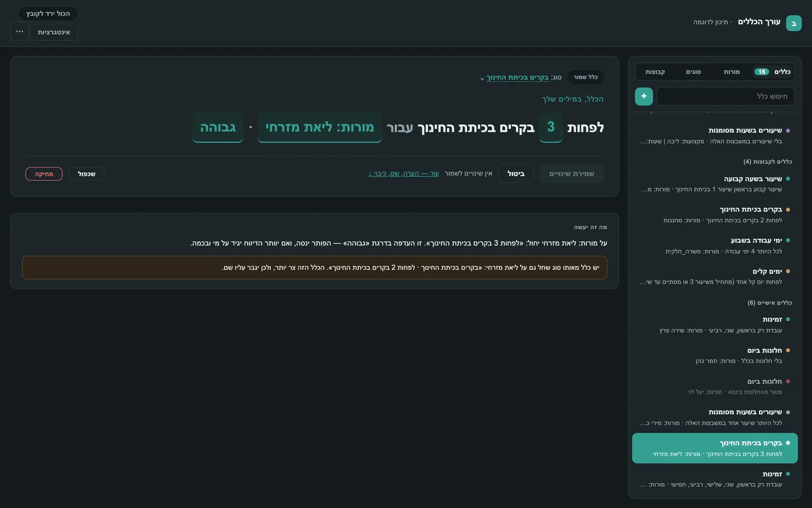Open the סוג: בקרים בכיתת החינוך type dropdown
Image resolution: width=812 pixels, height=508 pixels.
coord(517,77)
